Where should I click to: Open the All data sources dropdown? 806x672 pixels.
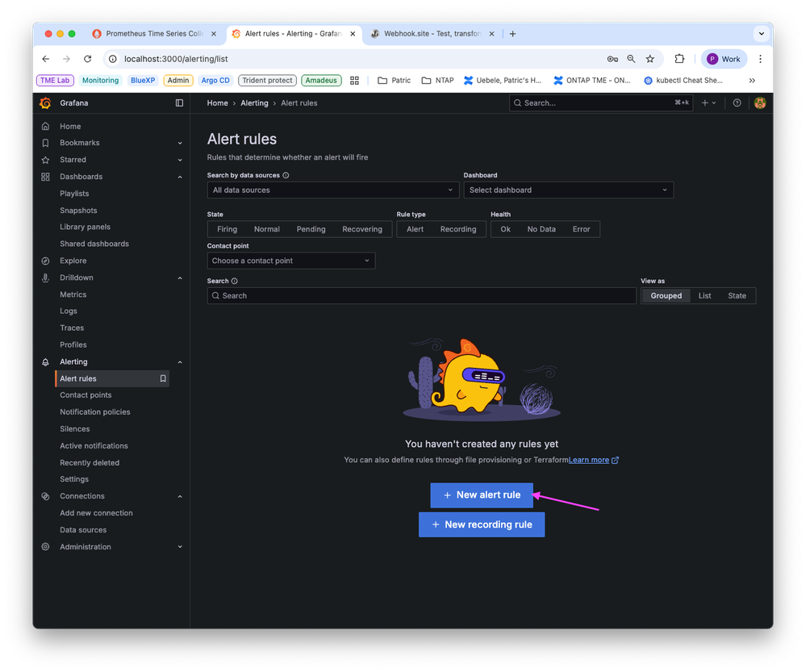pos(332,190)
